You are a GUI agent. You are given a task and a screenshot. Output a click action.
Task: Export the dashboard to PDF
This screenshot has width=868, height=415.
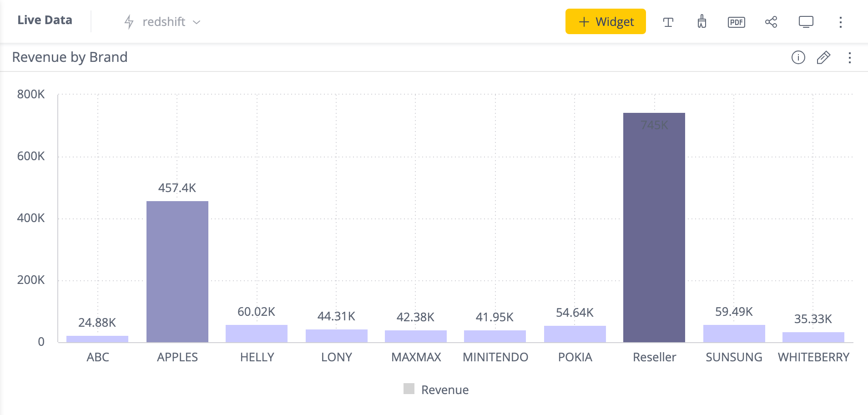(736, 22)
